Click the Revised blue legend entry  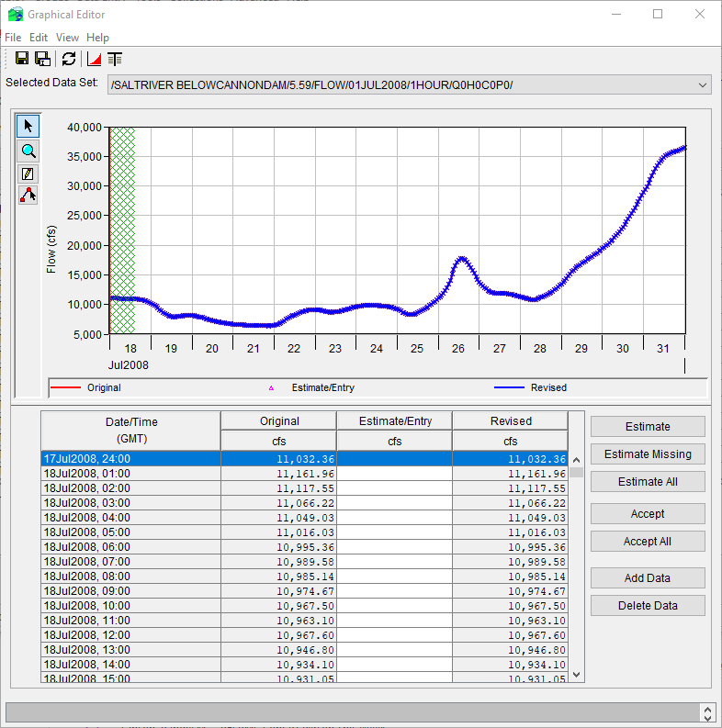tap(531, 387)
